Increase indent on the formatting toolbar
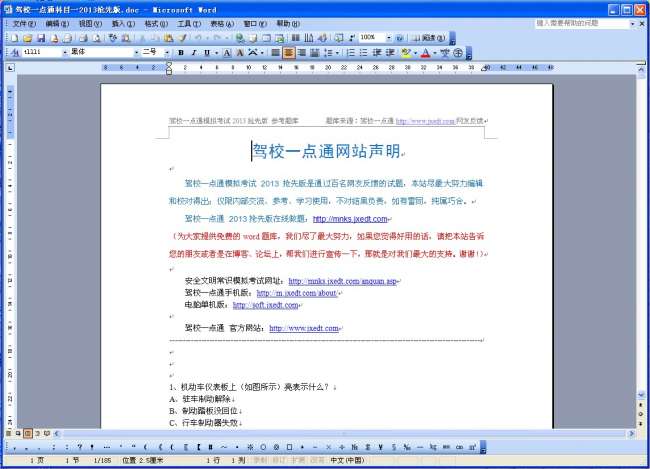This screenshot has height=469, width=650. [x=390, y=53]
